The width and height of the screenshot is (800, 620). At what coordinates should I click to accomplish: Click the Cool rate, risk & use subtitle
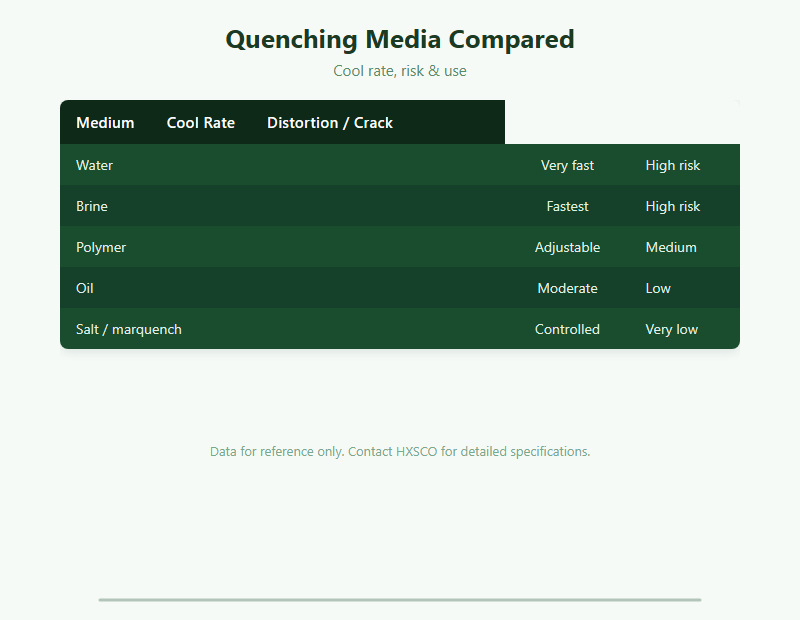tap(400, 71)
